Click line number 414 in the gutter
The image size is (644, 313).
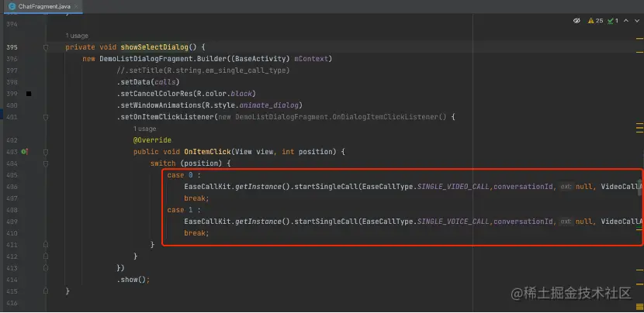click(x=12, y=280)
